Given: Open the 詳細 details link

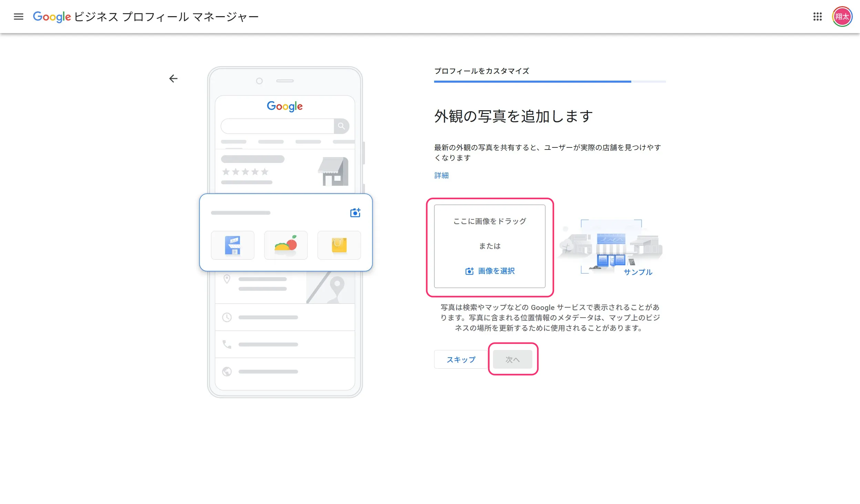Looking at the screenshot, I should click(441, 175).
